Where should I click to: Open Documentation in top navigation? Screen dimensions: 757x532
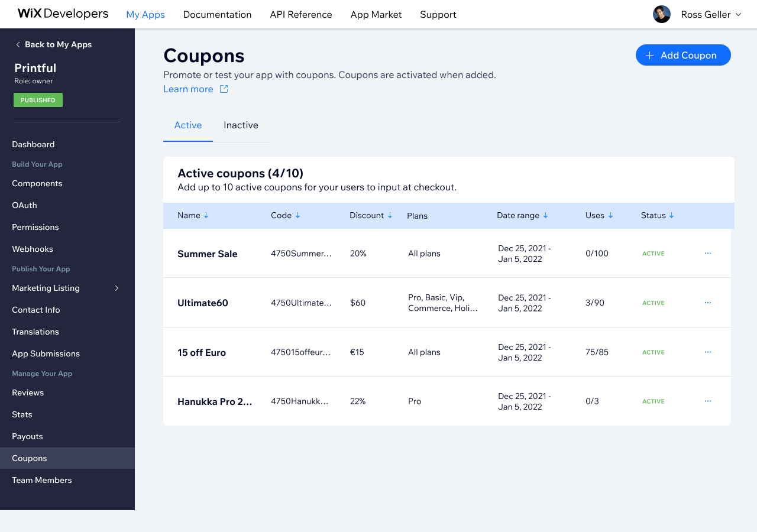click(217, 14)
